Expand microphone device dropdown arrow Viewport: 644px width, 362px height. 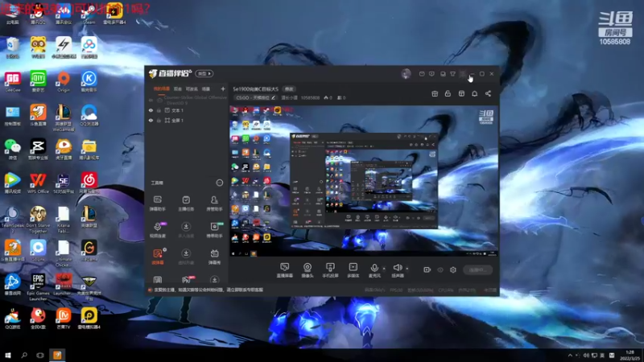pos(384,269)
